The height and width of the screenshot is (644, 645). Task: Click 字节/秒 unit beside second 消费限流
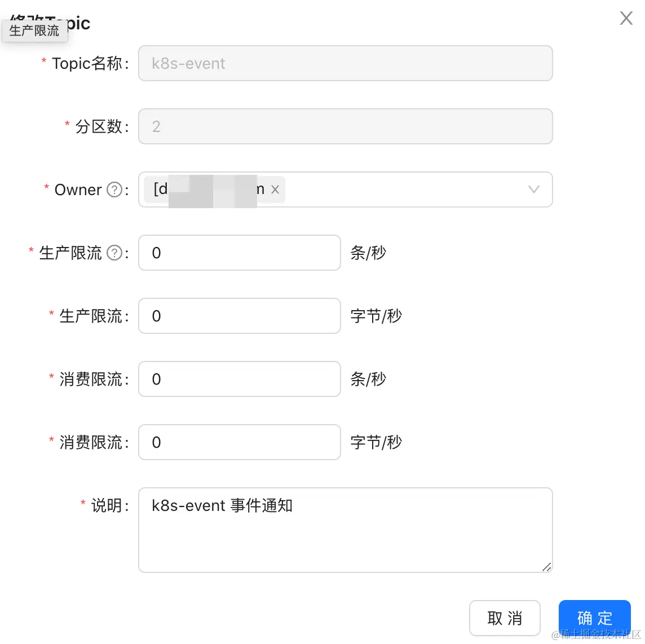376,442
